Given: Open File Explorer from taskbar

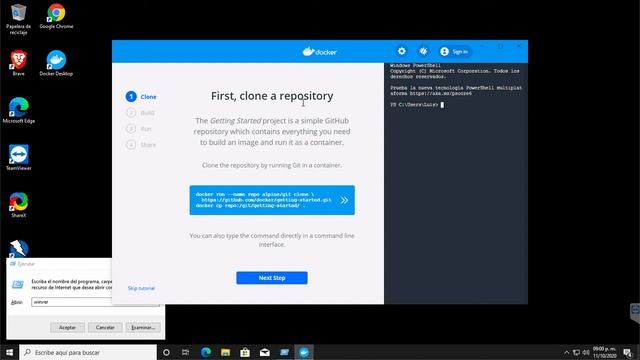Looking at the screenshot, I should coord(225,352).
